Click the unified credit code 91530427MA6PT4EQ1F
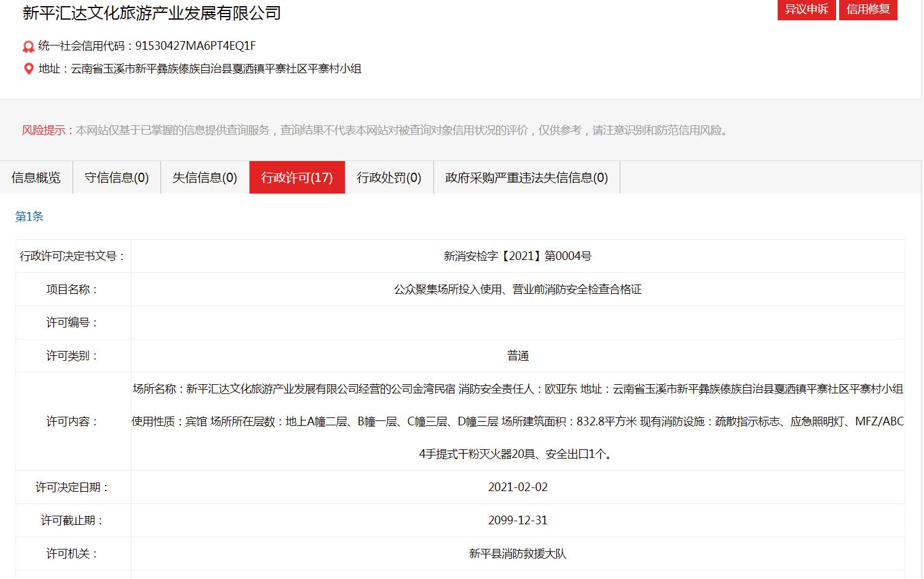The image size is (924, 579). tap(195, 46)
